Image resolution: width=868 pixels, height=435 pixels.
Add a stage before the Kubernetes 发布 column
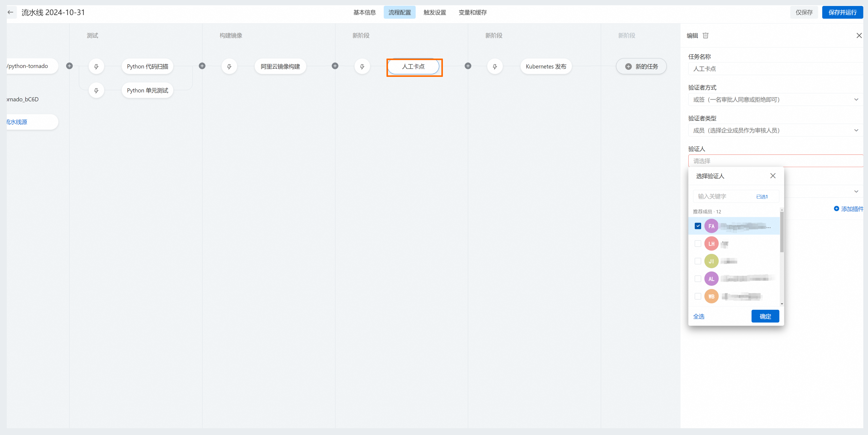pyautogui.click(x=468, y=66)
